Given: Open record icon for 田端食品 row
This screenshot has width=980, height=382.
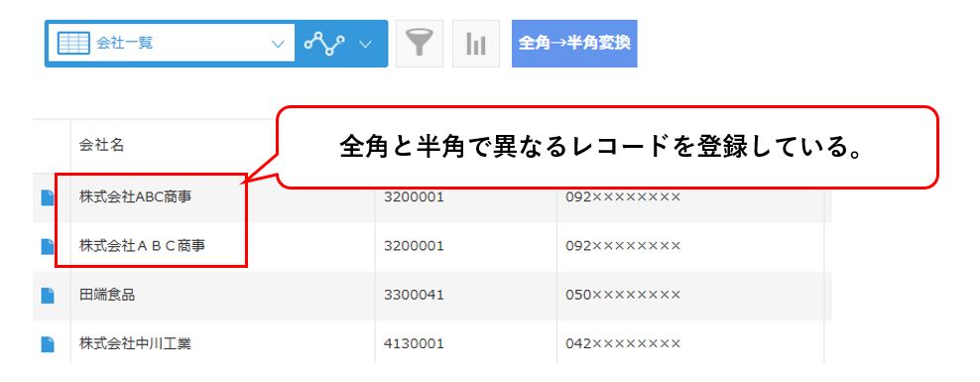Looking at the screenshot, I should click(x=48, y=295).
